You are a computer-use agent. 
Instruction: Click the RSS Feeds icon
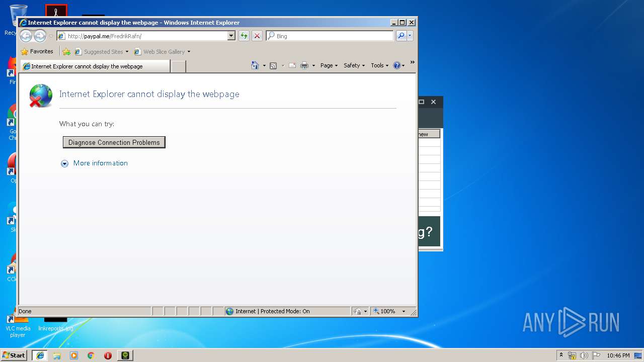point(273,65)
